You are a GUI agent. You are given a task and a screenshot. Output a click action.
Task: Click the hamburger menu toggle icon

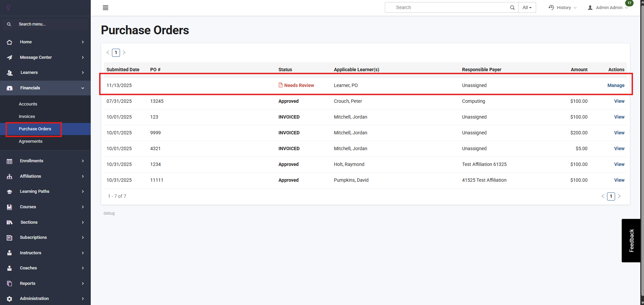(106, 8)
